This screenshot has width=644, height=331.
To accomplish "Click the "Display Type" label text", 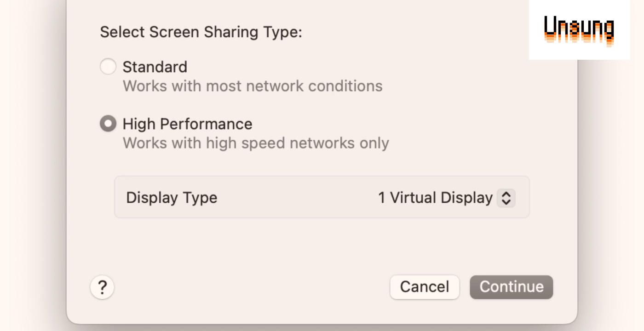I will [172, 198].
